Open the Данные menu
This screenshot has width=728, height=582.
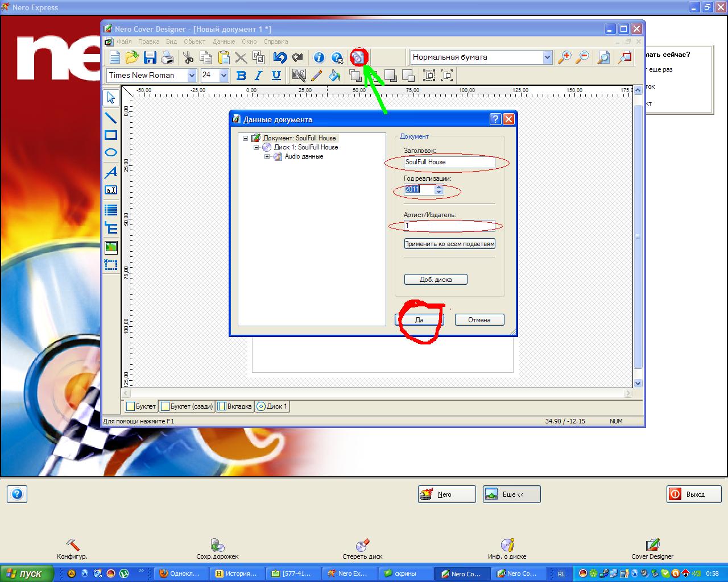click(224, 41)
